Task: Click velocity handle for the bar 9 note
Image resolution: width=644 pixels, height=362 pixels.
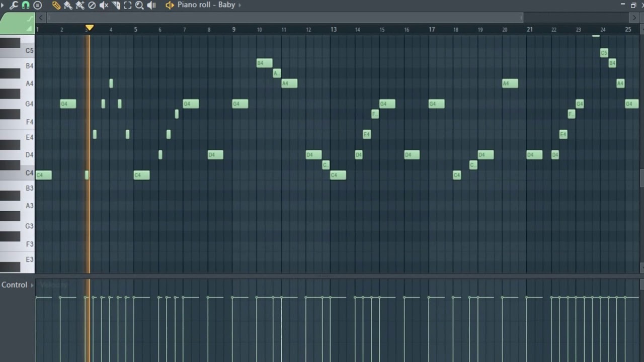Action: coord(232,298)
